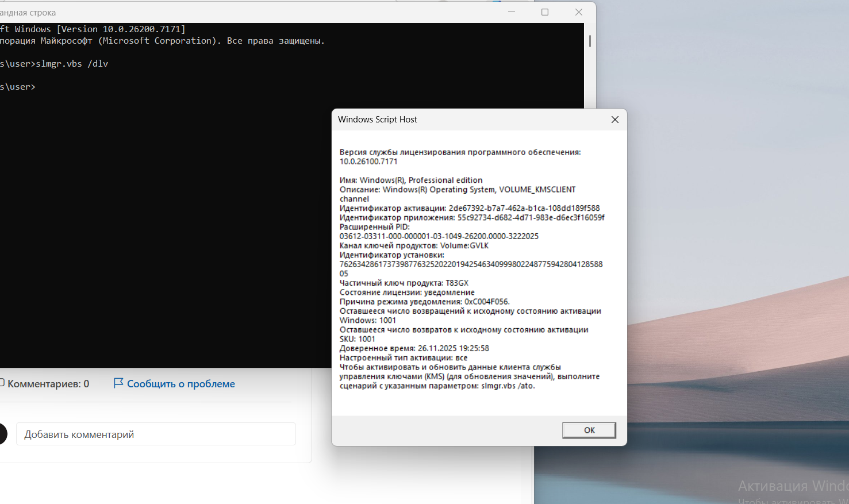The height and width of the screenshot is (504, 849).
Task: Click the 'Идентификатор активации' line
Action: tap(470, 208)
